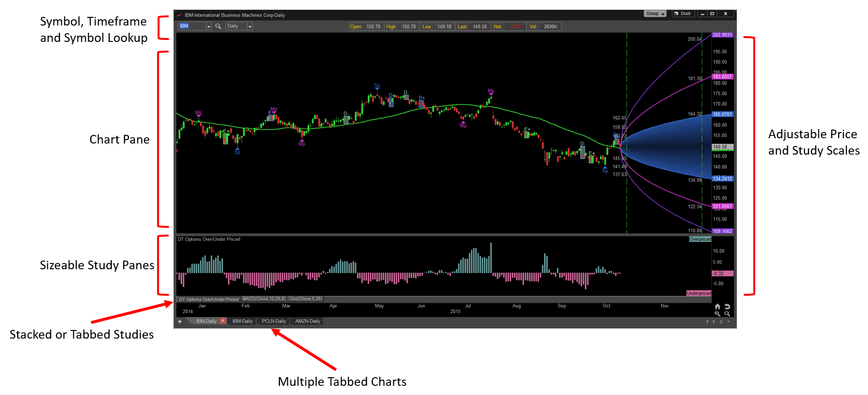
Task: Click the home icon near the time axis
Action: (717, 306)
